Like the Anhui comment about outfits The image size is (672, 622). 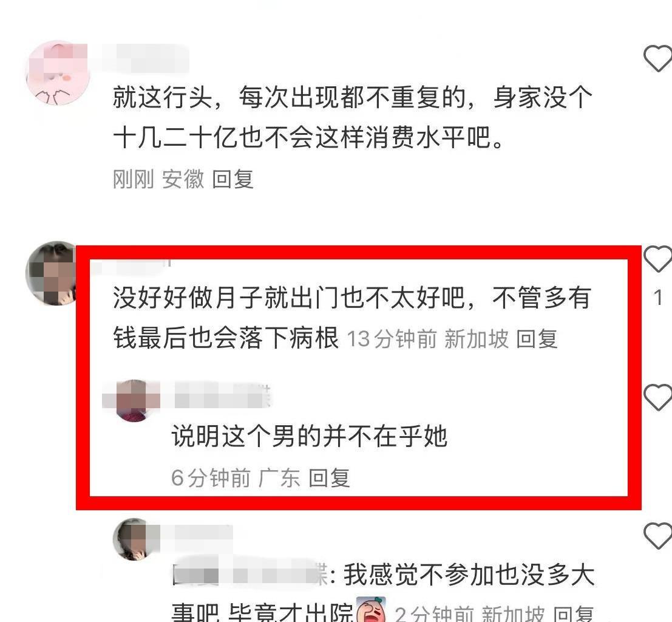[658, 58]
